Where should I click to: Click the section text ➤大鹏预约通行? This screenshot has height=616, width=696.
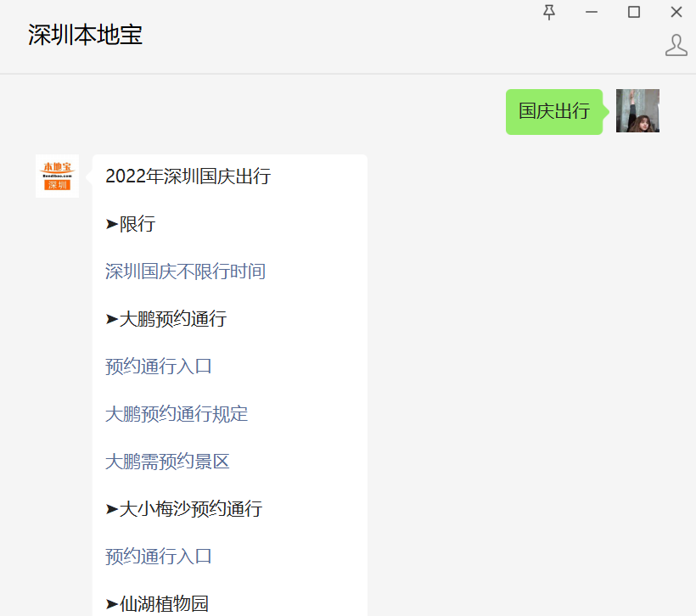click(x=166, y=319)
